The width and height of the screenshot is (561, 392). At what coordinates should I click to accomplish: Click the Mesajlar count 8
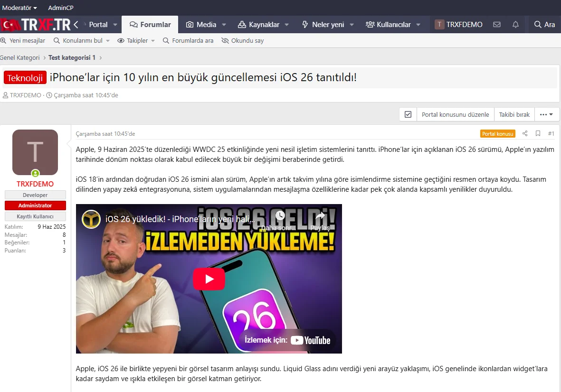(64, 235)
